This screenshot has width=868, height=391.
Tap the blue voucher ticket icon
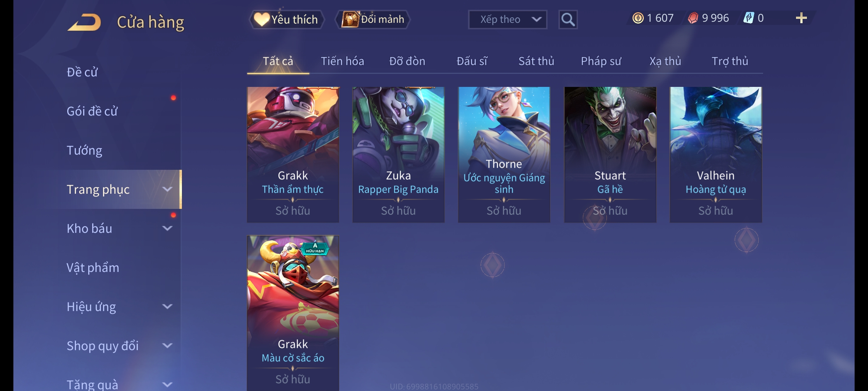[x=748, y=18]
